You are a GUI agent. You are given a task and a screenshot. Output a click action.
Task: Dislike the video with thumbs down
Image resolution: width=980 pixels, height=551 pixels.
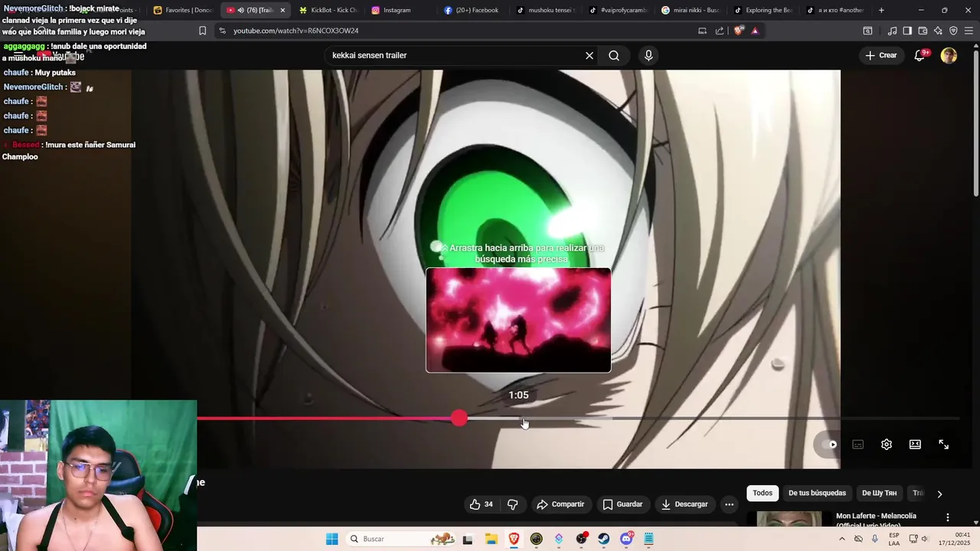click(x=513, y=504)
